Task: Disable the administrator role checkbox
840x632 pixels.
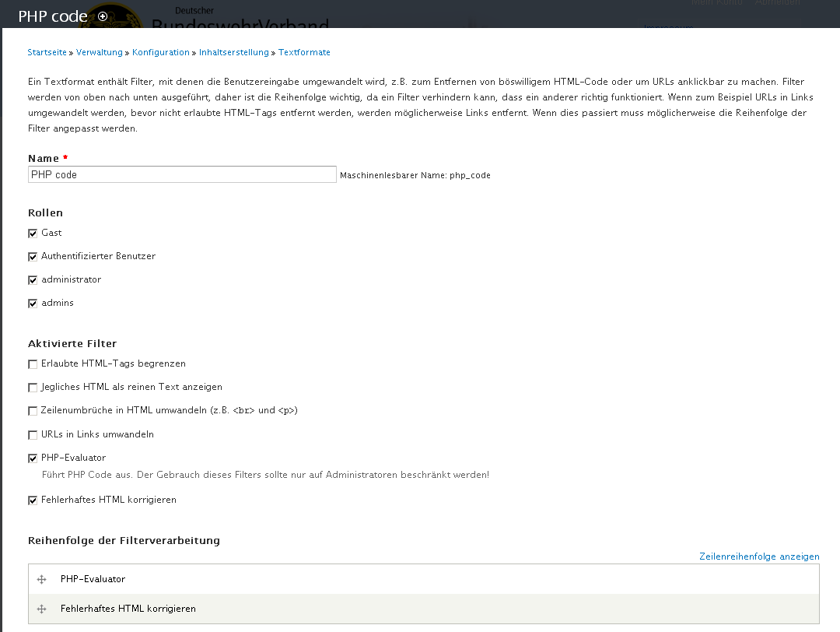Action: [x=33, y=279]
